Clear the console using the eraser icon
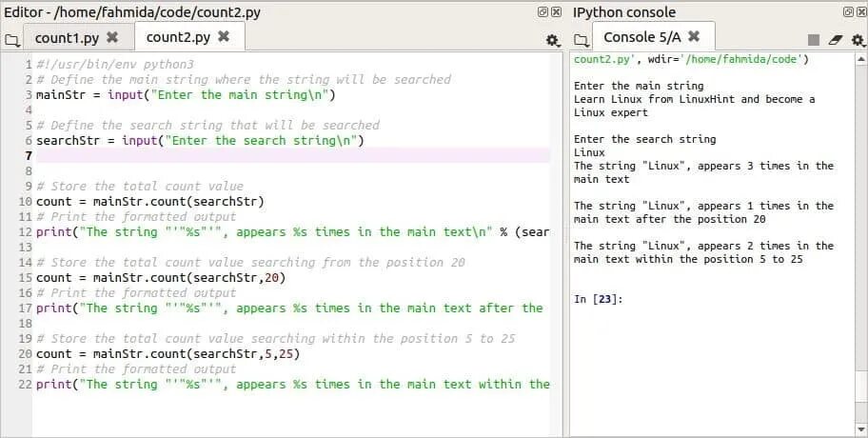Screen dimensions: 868x438 [836, 40]
